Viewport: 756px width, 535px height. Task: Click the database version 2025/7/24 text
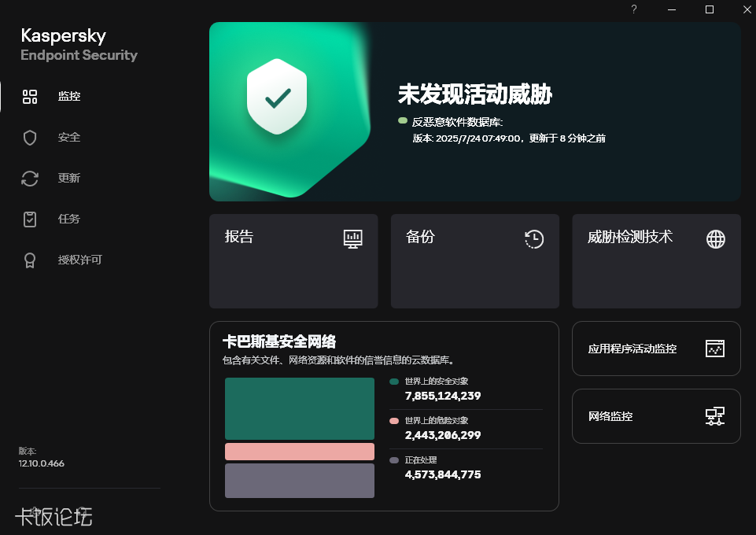point(509,138)
